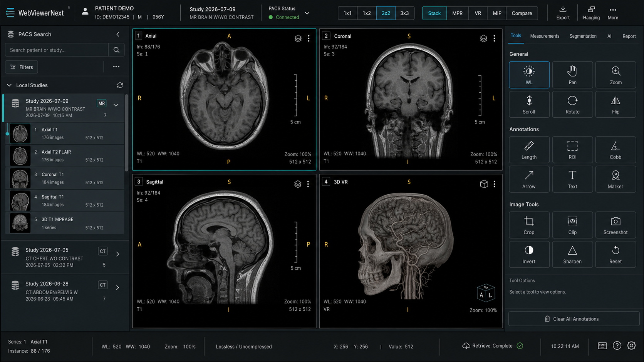Take a Screenshot of the viewport
The height and width of the screenshot is (362, 644).
(615, 225)
